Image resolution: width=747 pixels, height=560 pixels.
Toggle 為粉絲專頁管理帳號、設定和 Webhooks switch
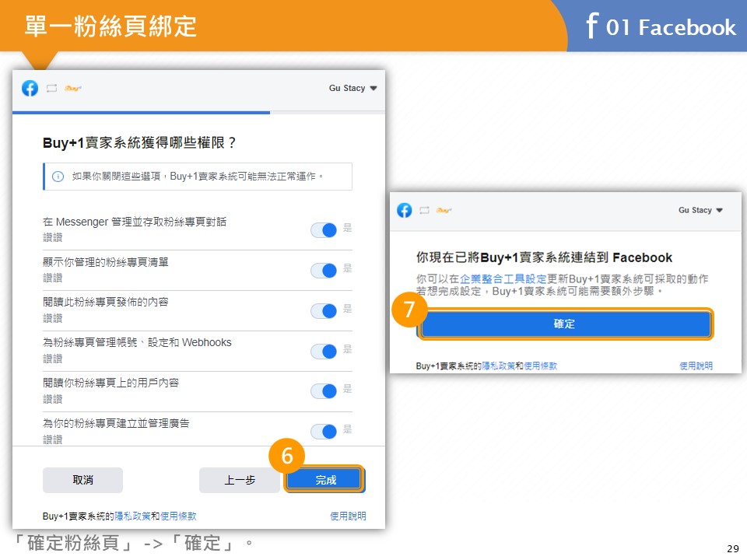click(x=324, y=351)
